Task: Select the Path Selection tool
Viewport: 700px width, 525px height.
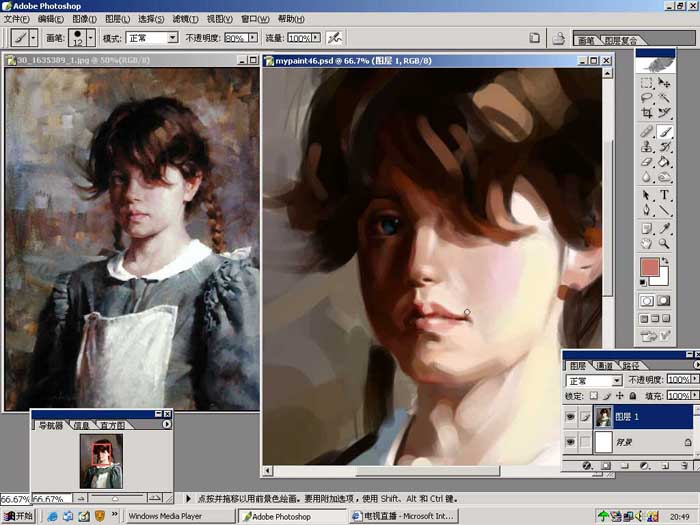Action: point(646,196)
